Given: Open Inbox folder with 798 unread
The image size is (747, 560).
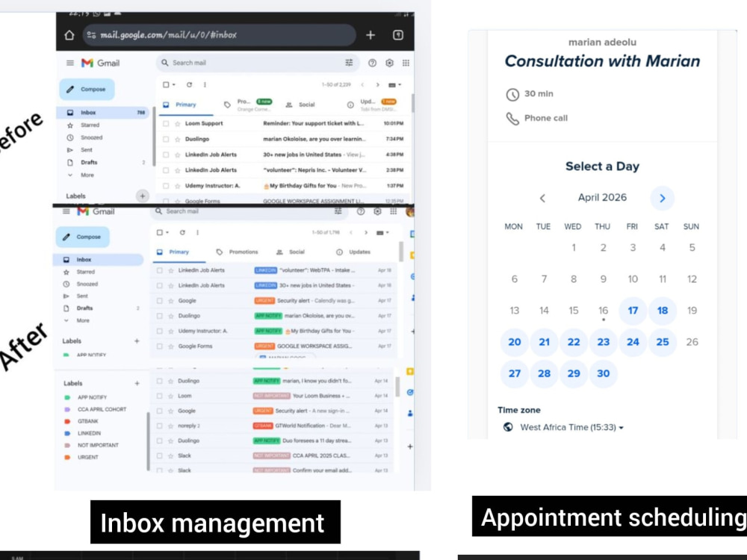Looking at the screenshot, I should click(x=103, y=113).
